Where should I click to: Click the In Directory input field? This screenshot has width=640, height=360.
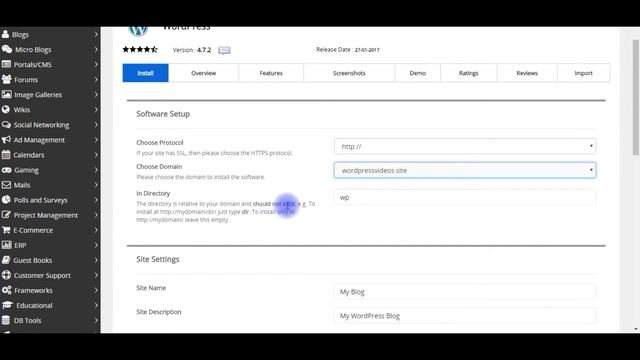pos(465,197)
